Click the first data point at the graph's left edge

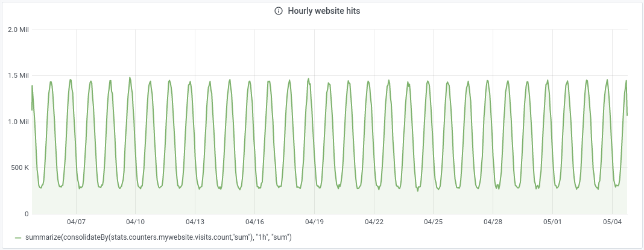tap(32, 110)
